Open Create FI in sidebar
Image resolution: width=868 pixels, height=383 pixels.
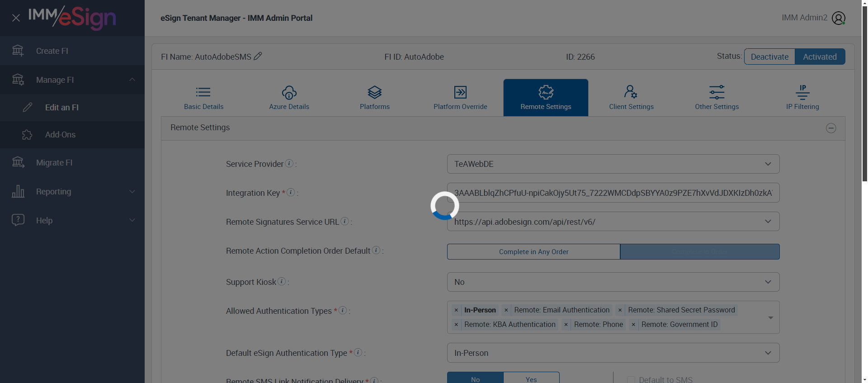(x=72, y=51)
